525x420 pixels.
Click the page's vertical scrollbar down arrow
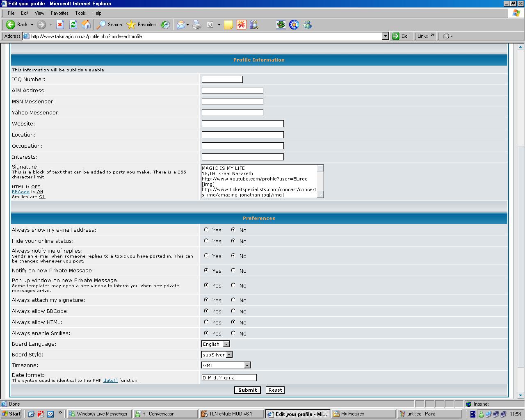click(x=521, y=395)
